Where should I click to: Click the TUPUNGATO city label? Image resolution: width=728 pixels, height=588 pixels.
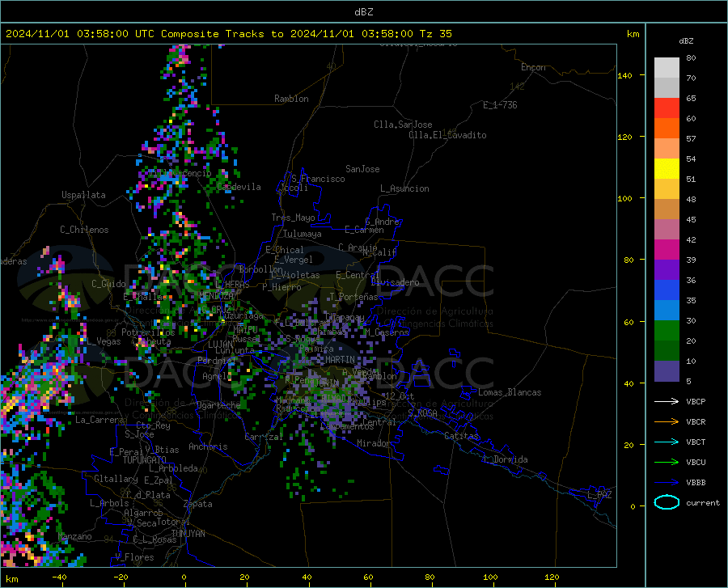[145, 460]
